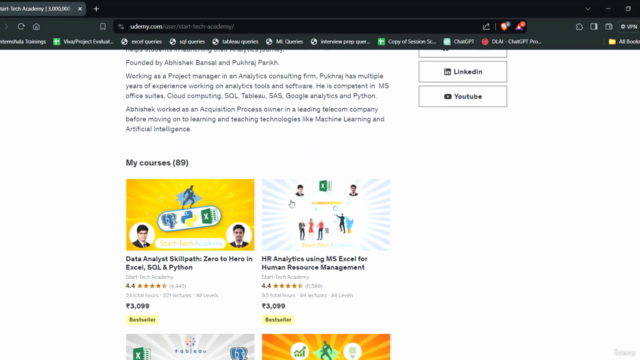Click the '23 total hours' course details line

pyautogui.click(x=172, y=295)
